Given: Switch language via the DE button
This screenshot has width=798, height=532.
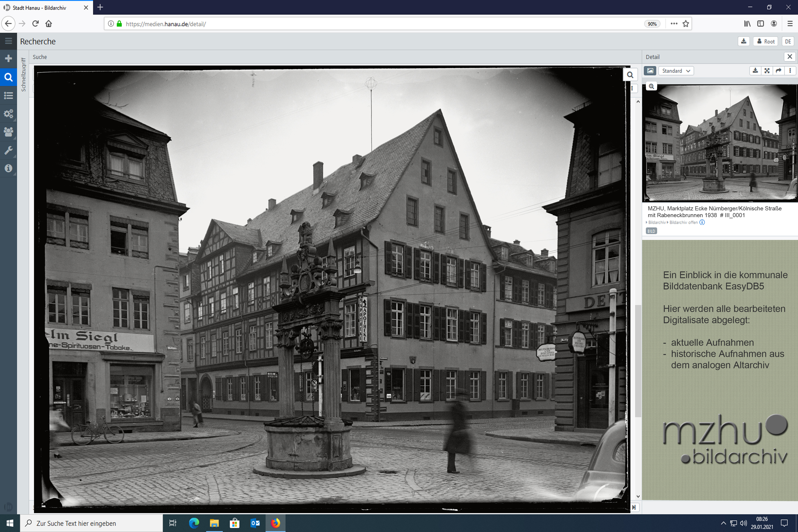Looking at the screenshot, I should pos(788,41).
